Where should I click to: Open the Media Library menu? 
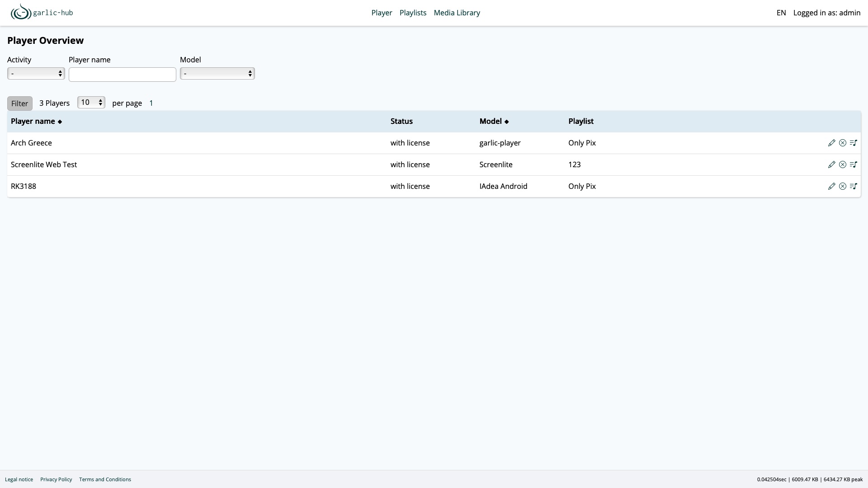[457, 13]
